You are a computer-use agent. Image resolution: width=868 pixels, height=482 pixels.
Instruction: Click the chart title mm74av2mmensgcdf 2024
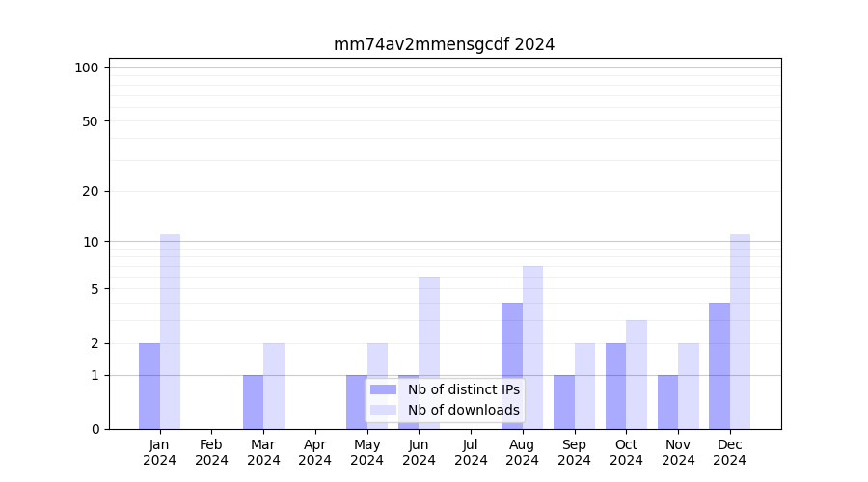tap(444, 44)
